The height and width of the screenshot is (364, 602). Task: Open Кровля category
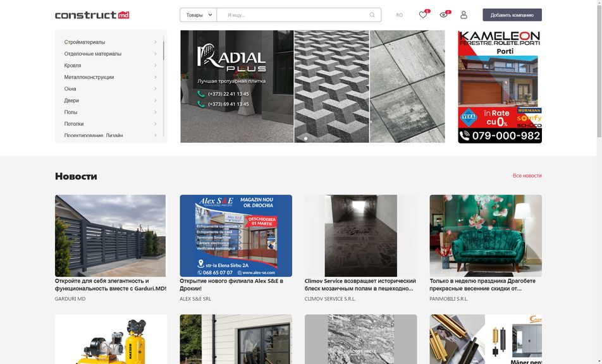tap(73, 66)
